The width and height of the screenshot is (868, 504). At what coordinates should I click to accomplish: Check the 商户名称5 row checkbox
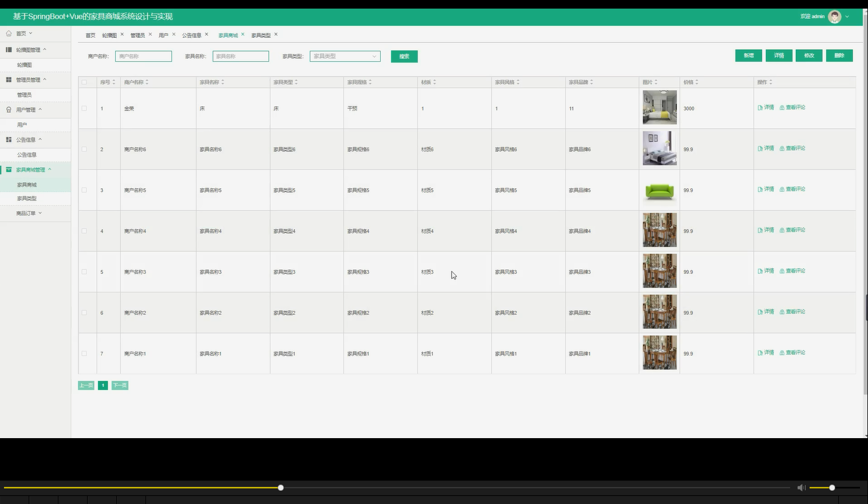click(x=84, y=190)
